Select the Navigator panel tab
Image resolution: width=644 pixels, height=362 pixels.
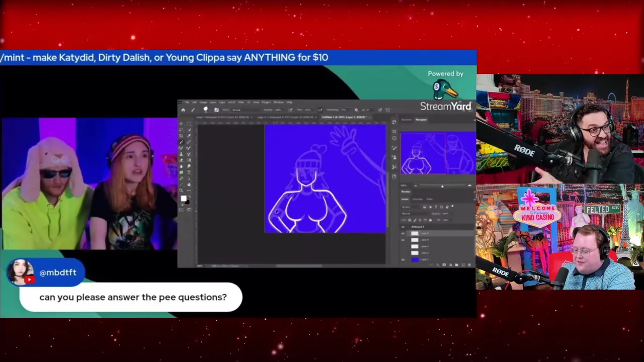click(421, 120)
